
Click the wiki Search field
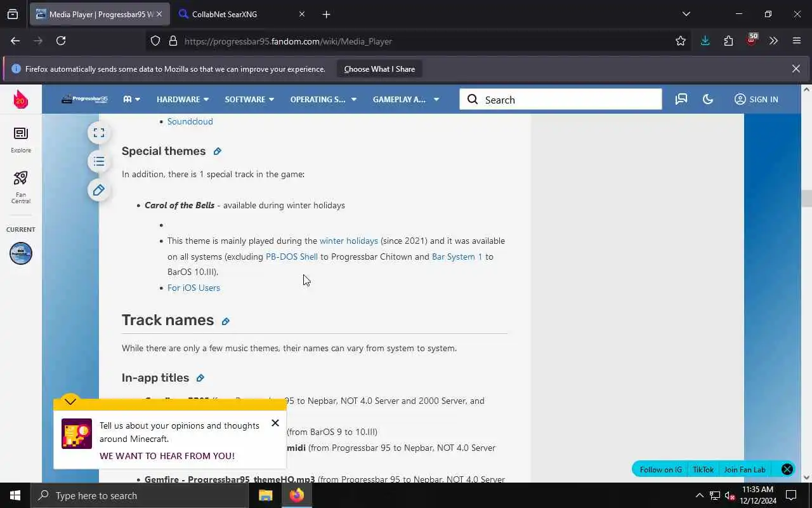pyautogui.click(x=561, y=100)
